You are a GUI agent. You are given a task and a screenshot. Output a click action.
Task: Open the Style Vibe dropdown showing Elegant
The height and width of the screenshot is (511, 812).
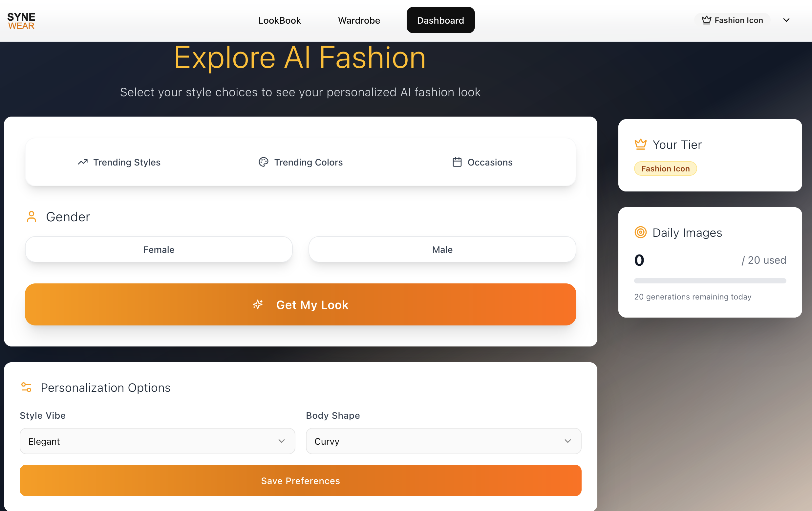point(157,441)
